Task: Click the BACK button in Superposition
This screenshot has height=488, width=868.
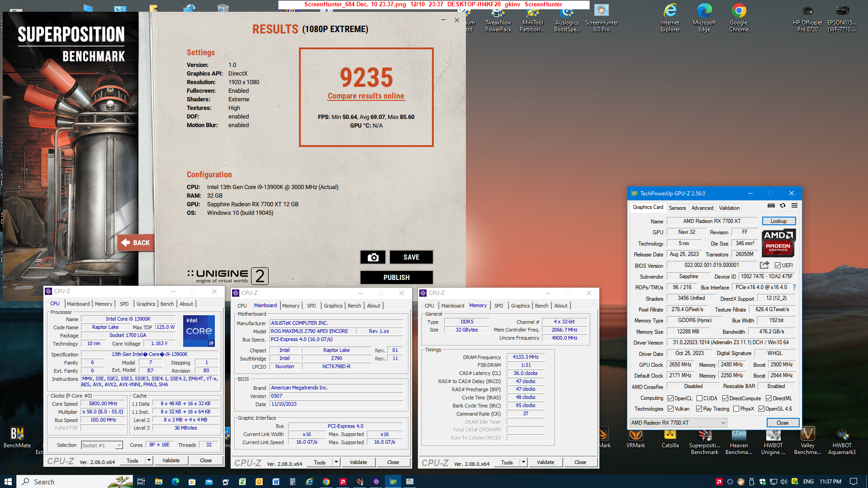Action: [x=136, y=243]
